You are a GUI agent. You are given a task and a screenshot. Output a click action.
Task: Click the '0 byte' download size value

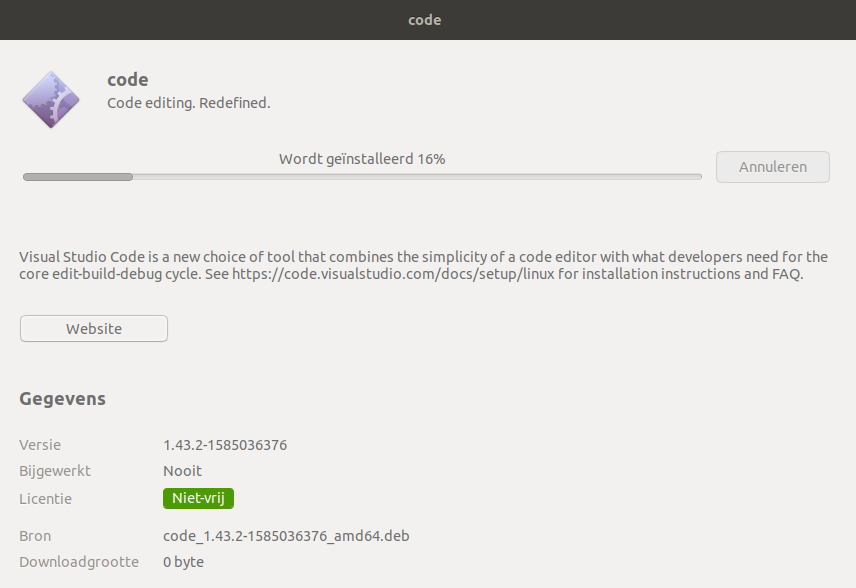183,562
